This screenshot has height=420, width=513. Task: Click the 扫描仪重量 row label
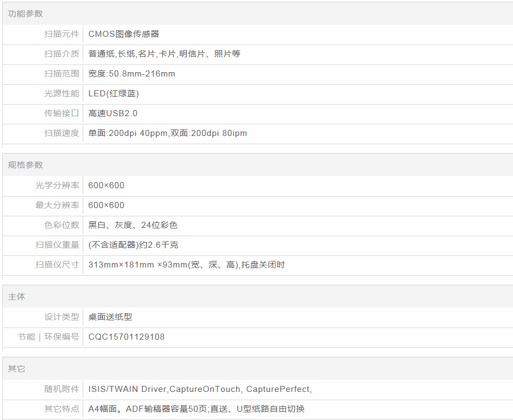pos(57,245)
